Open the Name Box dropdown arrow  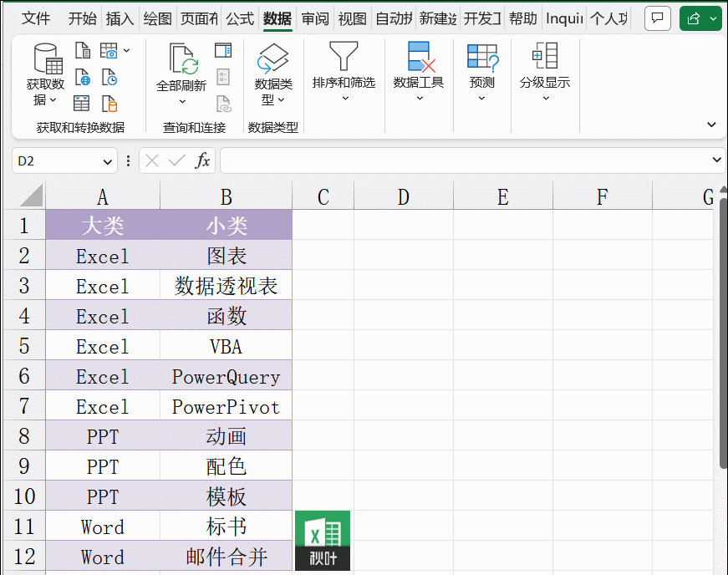[107, 162]
